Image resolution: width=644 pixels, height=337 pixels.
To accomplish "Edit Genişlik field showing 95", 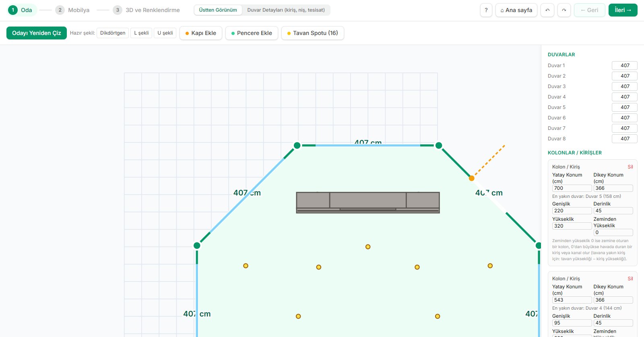I will (x=572, y=323).
